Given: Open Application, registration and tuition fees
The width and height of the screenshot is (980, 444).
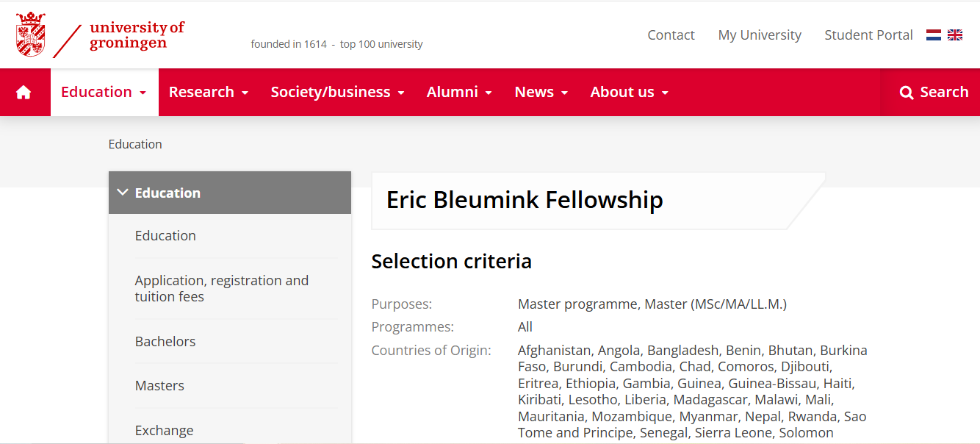Looking at the screenshot, I should [x=221, y=288].
